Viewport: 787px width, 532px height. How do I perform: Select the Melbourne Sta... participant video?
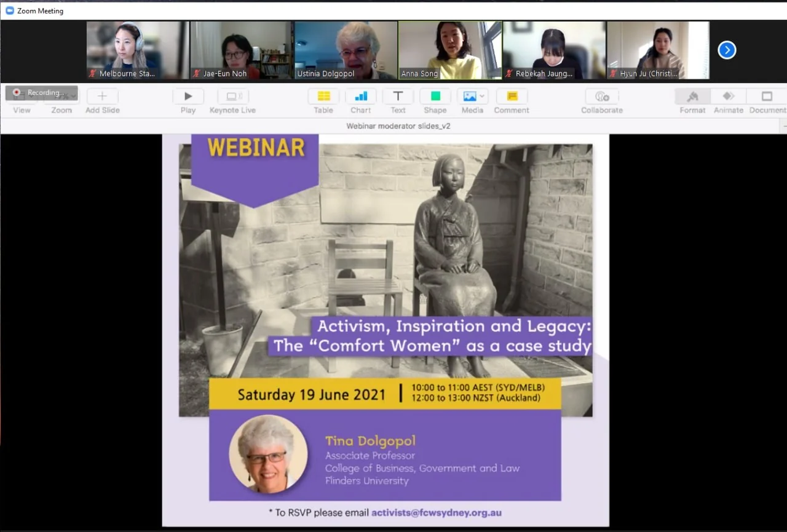[138, 50]
